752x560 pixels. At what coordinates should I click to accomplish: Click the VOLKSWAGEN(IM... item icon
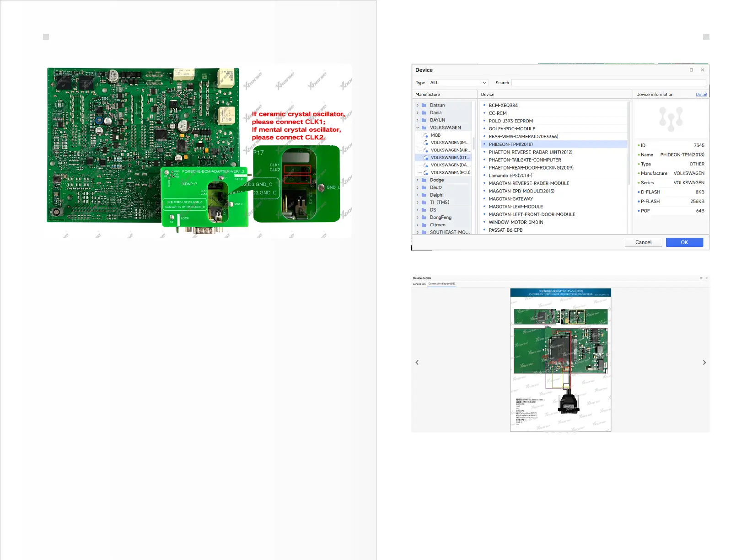(425, 143)
